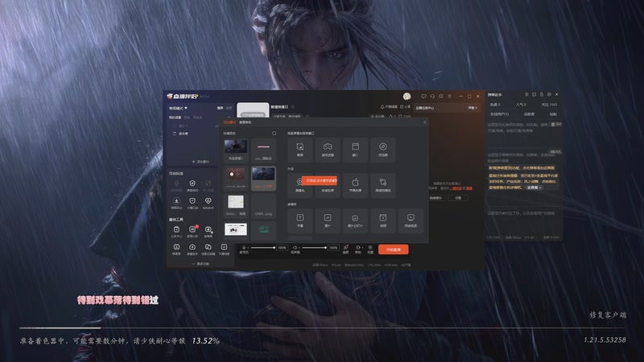Switch to online users tab in danmaku assistant
The height and width of the screenshot is (362, 644).
499,114
